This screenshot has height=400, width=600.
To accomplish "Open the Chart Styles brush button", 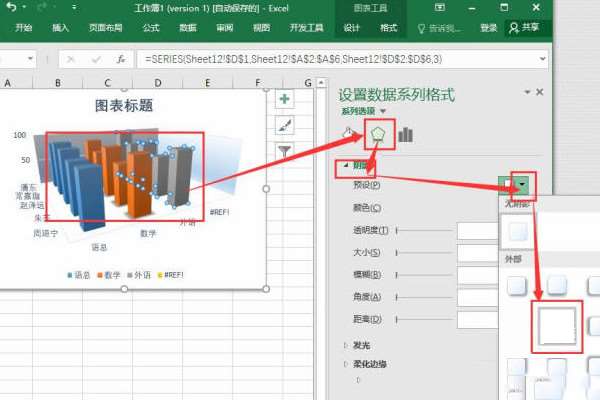I will 284,126.
